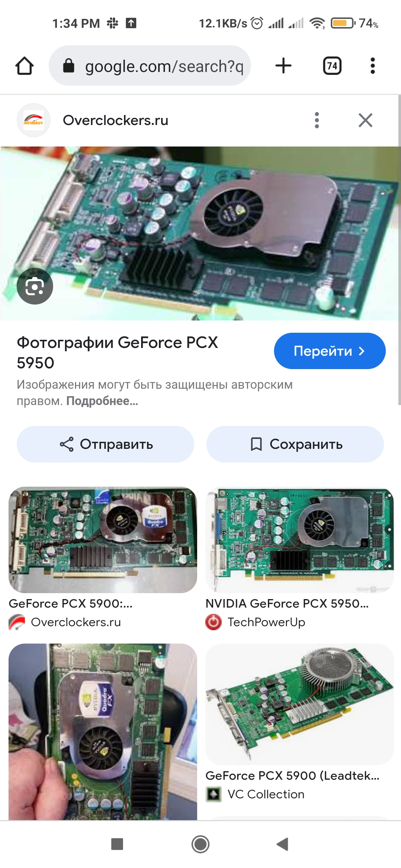Select the google.com address bar
Image resolution: width=401 pixels, height=868 pixels.
150,66
